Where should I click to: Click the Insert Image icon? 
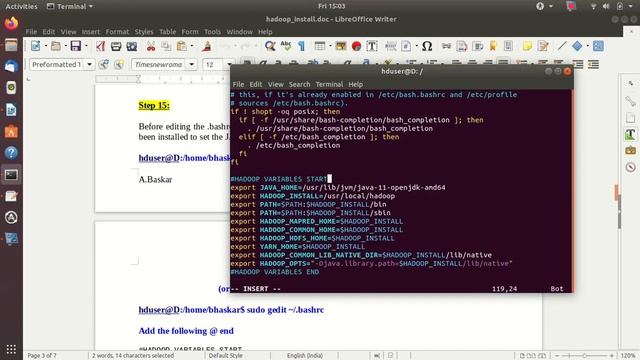click(x=341, y=46)
